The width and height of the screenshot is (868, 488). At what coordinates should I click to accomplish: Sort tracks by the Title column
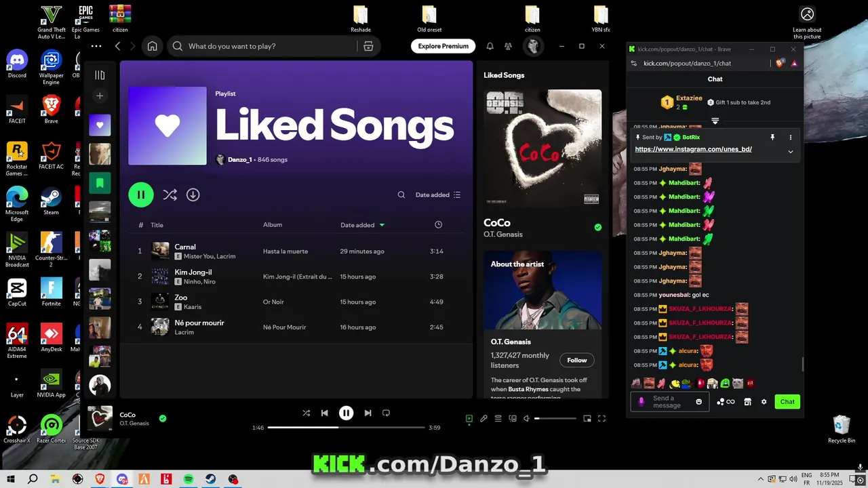coord(157,225)
